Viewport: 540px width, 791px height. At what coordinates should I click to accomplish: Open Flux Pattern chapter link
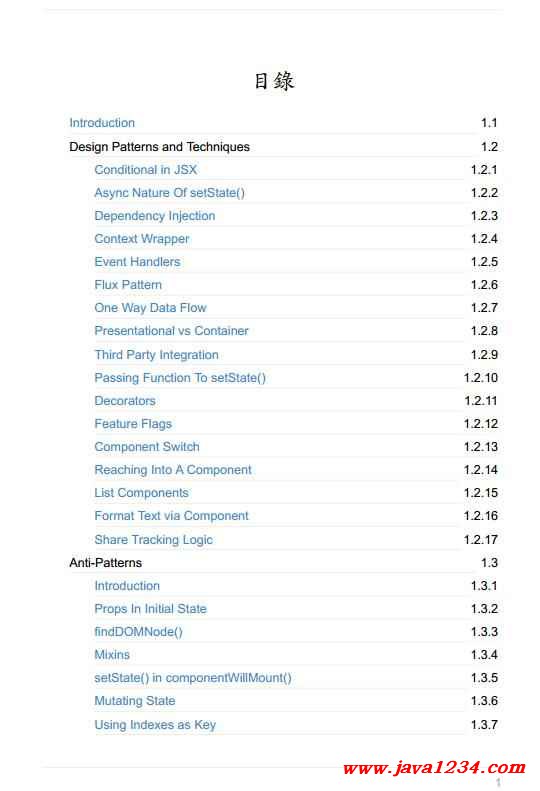point(128,285)
